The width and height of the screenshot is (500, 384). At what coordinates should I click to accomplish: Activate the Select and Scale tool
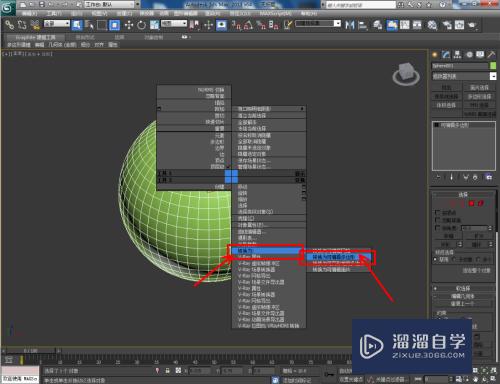click(154, 25)
